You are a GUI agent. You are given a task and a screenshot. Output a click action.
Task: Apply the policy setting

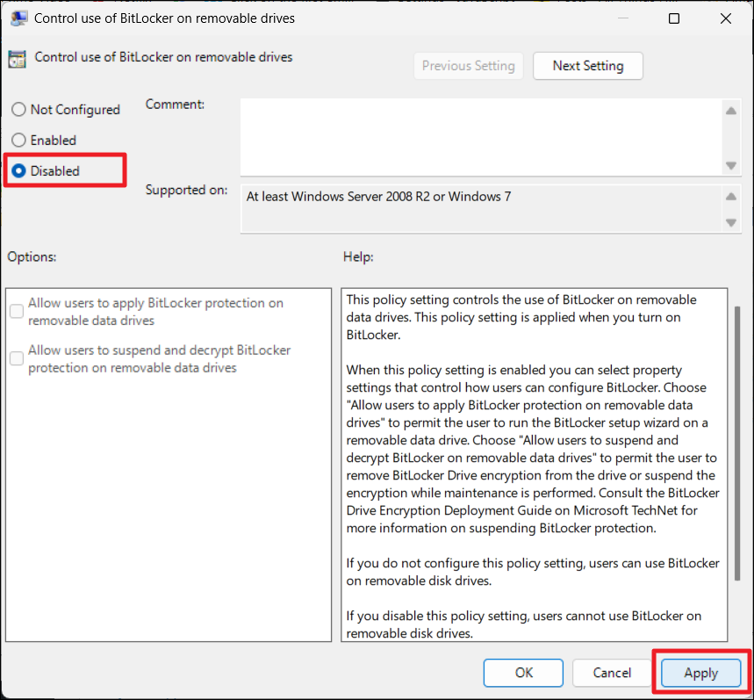click(x=700, y=673)
